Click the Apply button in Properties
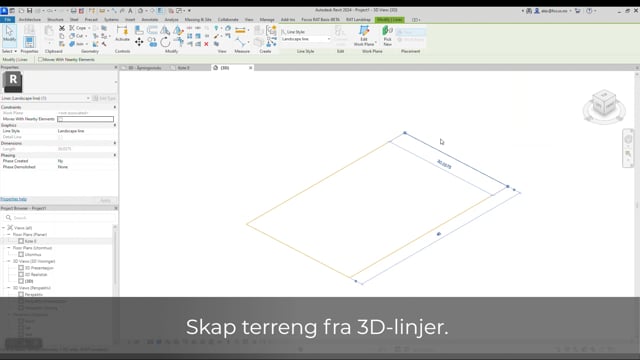The image size is (640, 360). [x=106, y=200]
